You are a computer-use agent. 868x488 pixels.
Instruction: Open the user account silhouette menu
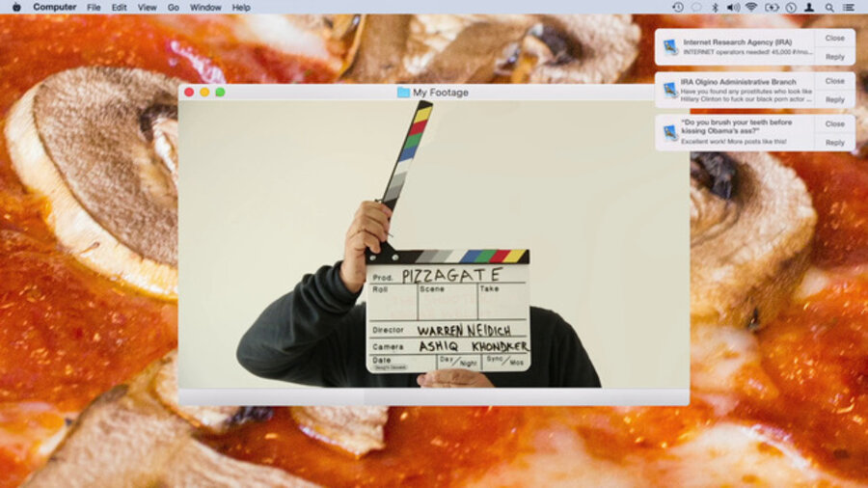(x=809, y=7)
